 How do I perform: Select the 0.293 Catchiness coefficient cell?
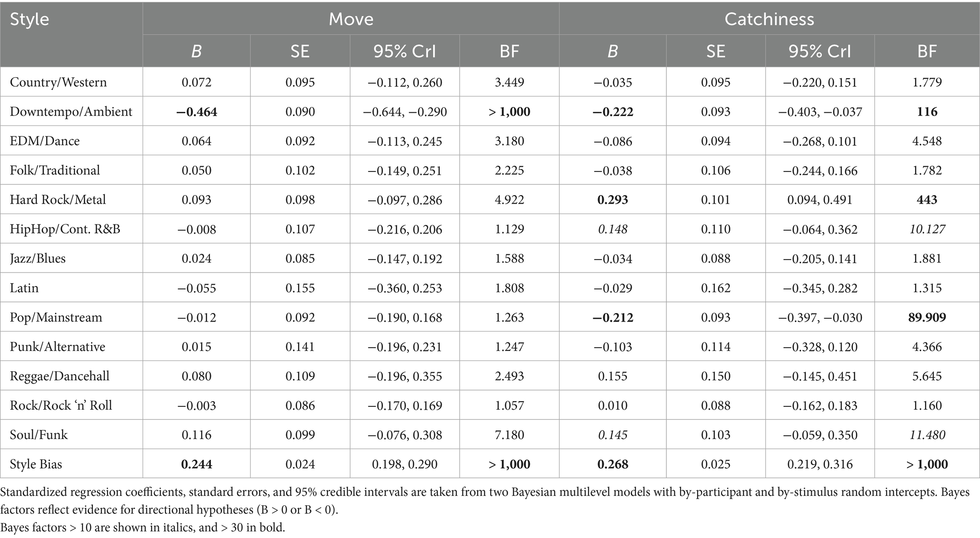[612, 200]
